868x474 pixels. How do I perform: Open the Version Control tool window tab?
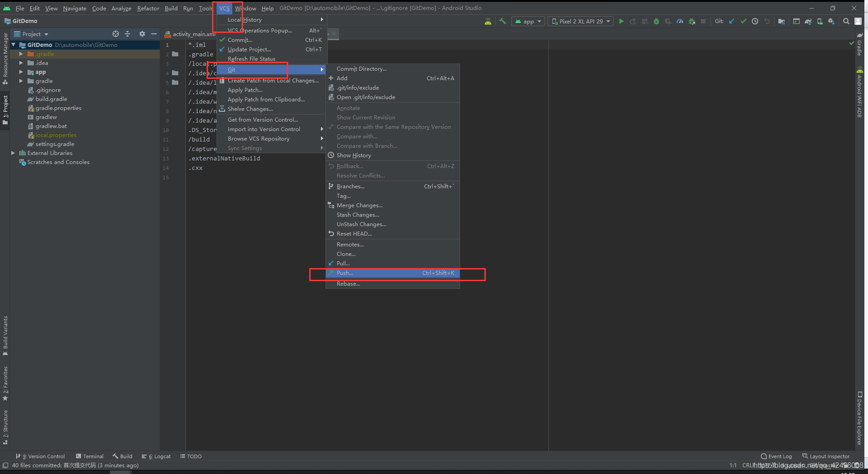[x=40, y=456]
